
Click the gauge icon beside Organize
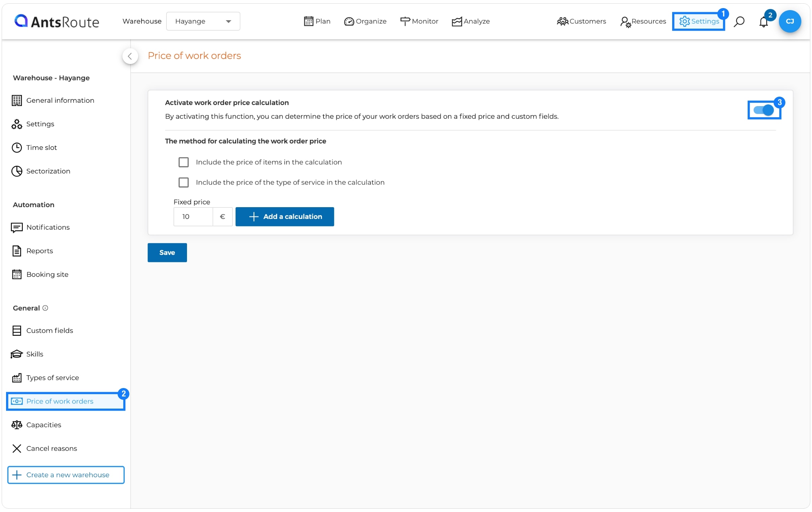[x=349, y=22]
